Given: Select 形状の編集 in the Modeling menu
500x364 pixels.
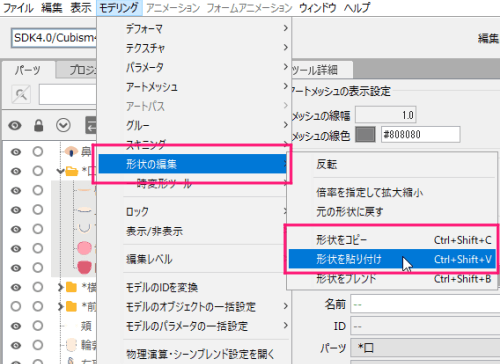Looking at the screenshot, I should tap(193, 164).
